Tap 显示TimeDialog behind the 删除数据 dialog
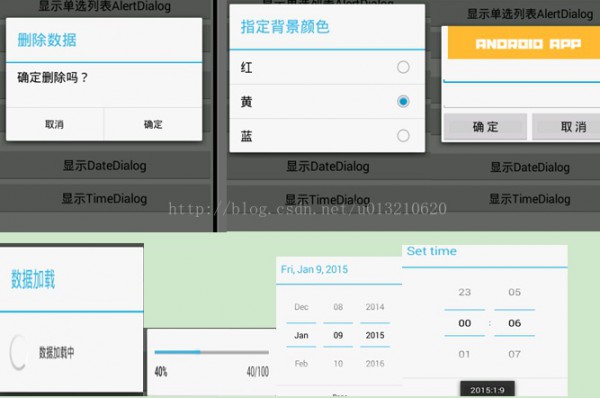The image size is (600, 398). pos(104,199)
